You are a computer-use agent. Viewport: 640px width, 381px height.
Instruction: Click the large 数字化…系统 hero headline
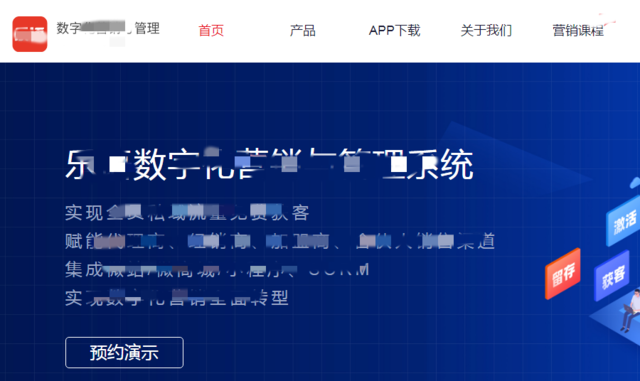coord(269,165)
